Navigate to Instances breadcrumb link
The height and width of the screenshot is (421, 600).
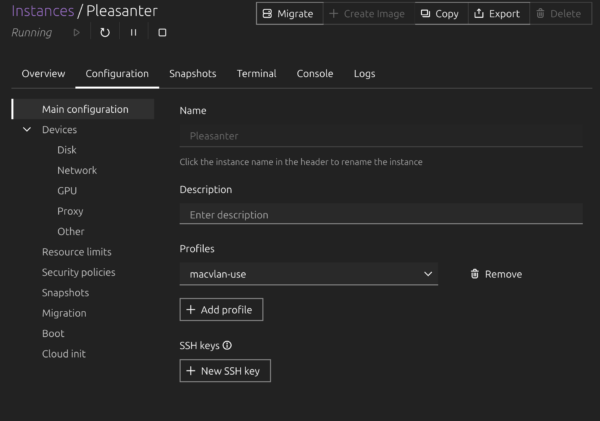[x=42, y=11]
